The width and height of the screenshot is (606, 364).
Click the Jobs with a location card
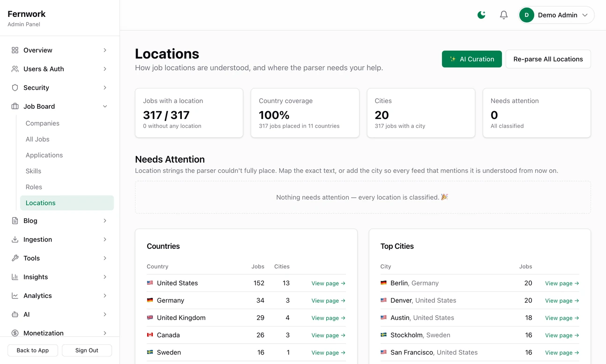(189, 113)
